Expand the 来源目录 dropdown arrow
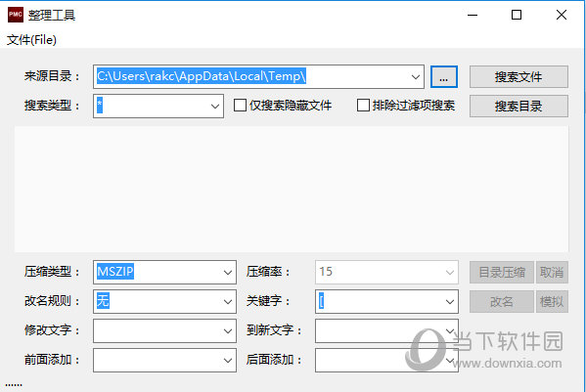 pos(416,77)
